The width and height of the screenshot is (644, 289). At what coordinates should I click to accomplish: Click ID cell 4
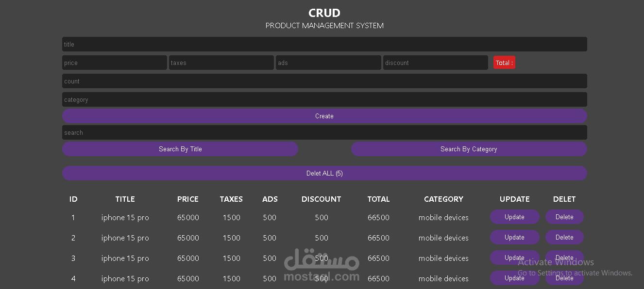point(73,279)
